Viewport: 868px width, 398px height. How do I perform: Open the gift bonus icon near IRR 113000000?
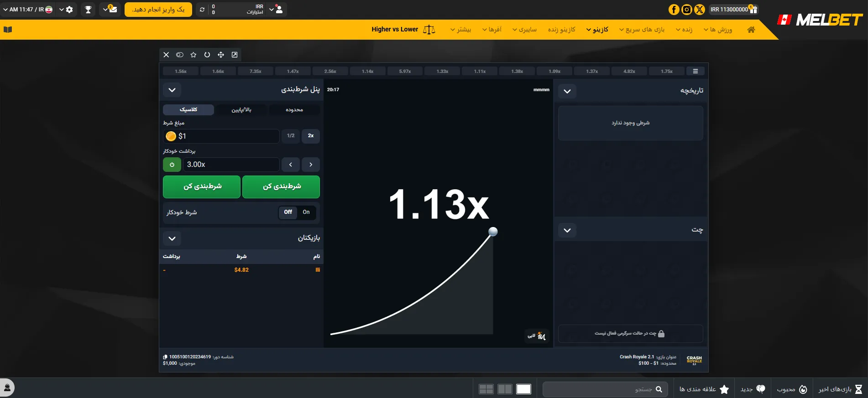pyautogui.click(x=753, y=9)
